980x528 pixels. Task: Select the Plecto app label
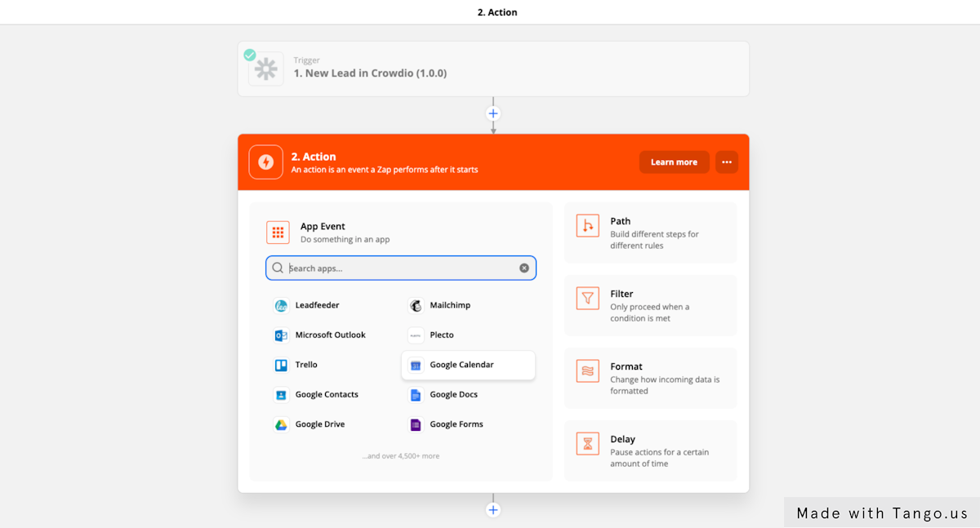click(442, 335)
